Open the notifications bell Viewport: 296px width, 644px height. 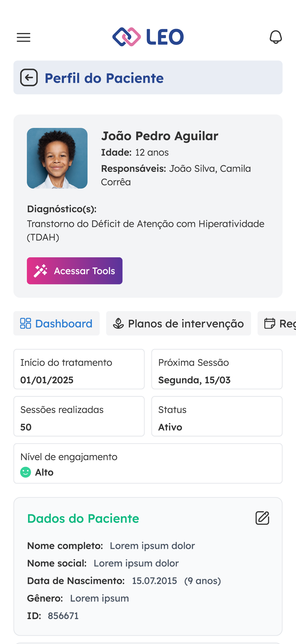point(276,37)
